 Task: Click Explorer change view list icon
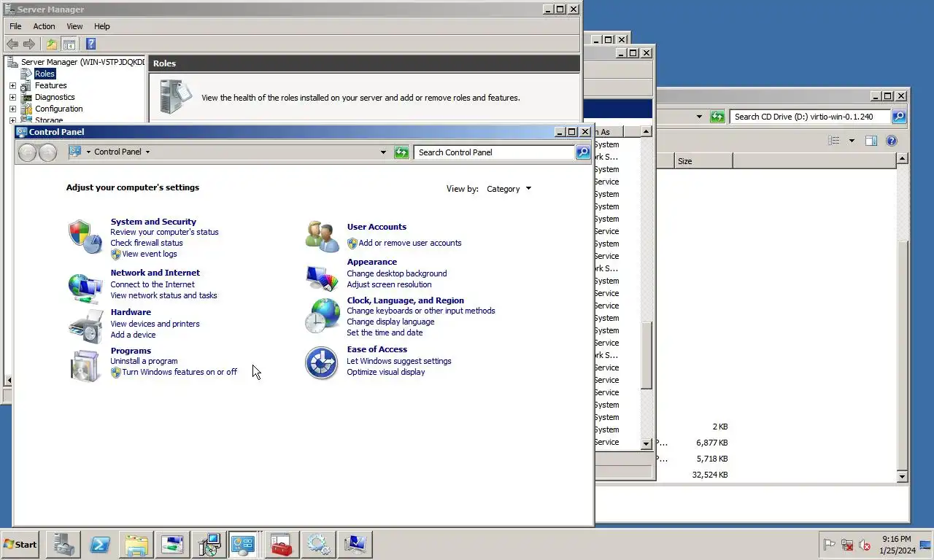(834, 141)
